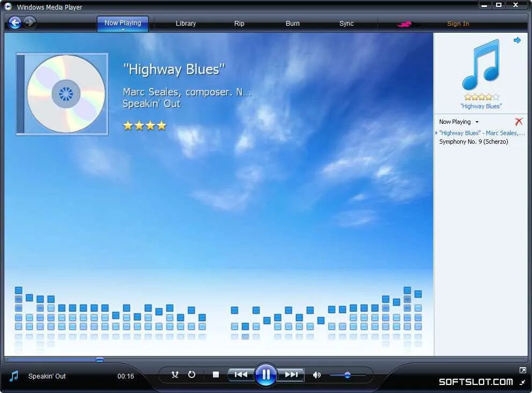
Task: Click the blue music note album art
Action: (481, 64)
